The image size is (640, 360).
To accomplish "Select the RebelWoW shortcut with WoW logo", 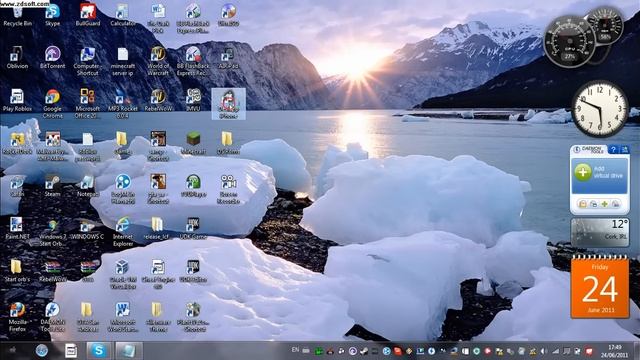I will point(158,100).
